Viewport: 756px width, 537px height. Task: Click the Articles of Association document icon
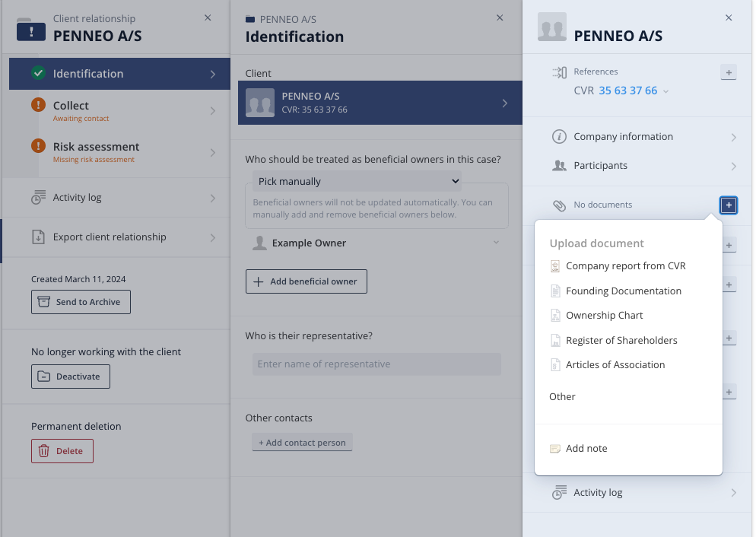pyautogui.click(x=555, y=365)
